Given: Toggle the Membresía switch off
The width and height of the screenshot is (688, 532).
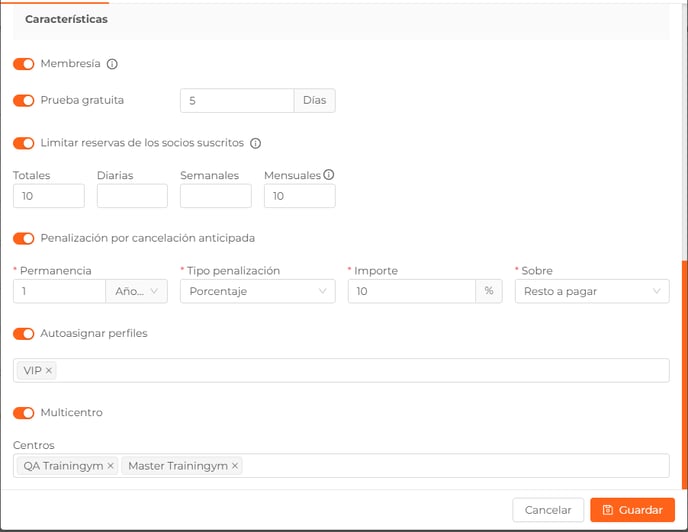Looking at the screenshot, I should pyautogui.click(x=24, y=64).
